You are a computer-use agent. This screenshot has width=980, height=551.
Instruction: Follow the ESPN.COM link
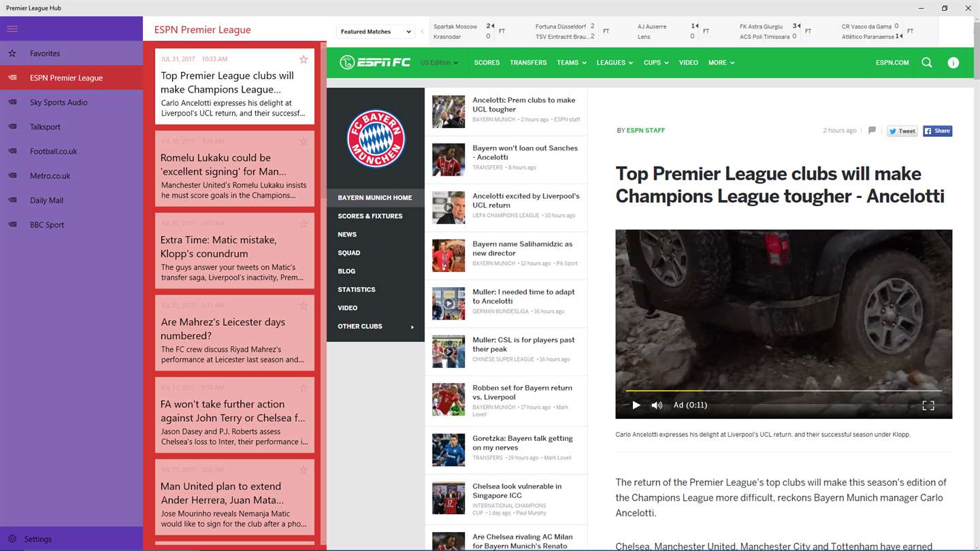tap(892, 63)
